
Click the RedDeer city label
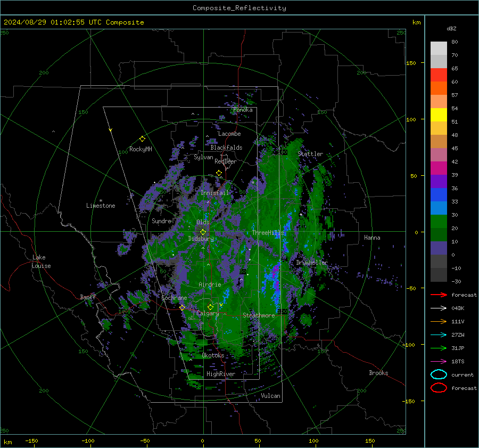226,161
